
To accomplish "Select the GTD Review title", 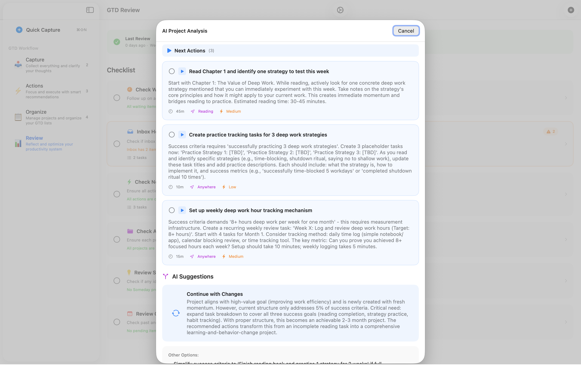I will (123, 10).
